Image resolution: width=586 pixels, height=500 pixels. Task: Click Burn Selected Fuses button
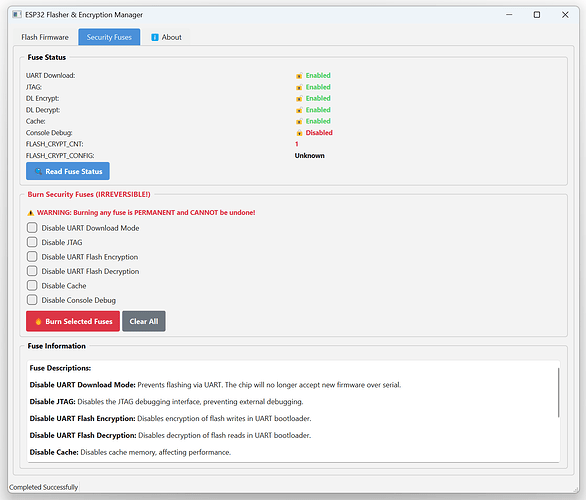tap(73, 321)
